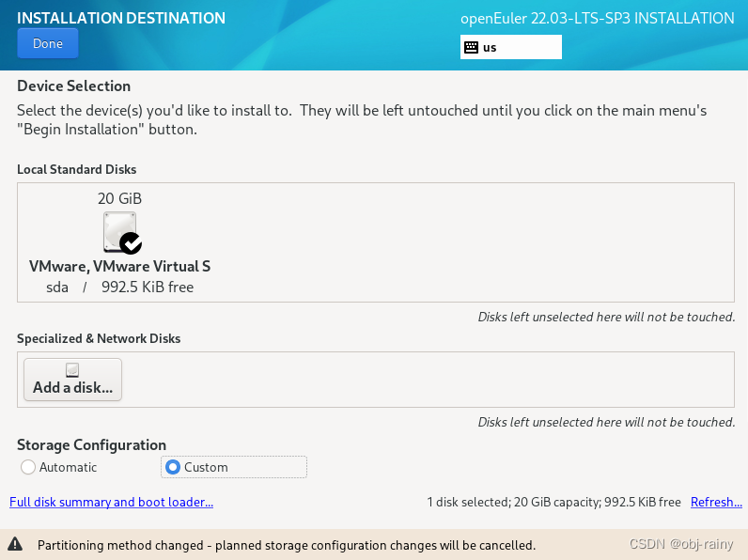
Task: Click the Done button
Action: pyautogui.click(x=48, y=43)
